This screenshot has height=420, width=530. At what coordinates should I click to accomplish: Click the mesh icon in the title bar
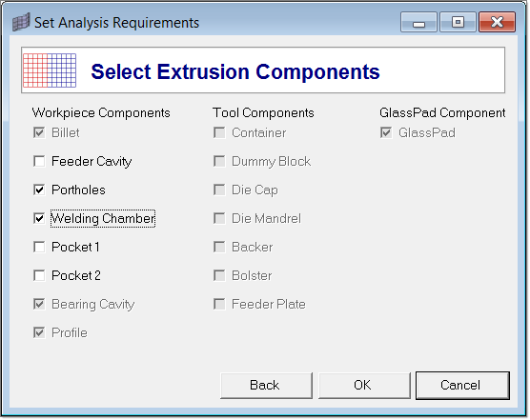point(21,22)
